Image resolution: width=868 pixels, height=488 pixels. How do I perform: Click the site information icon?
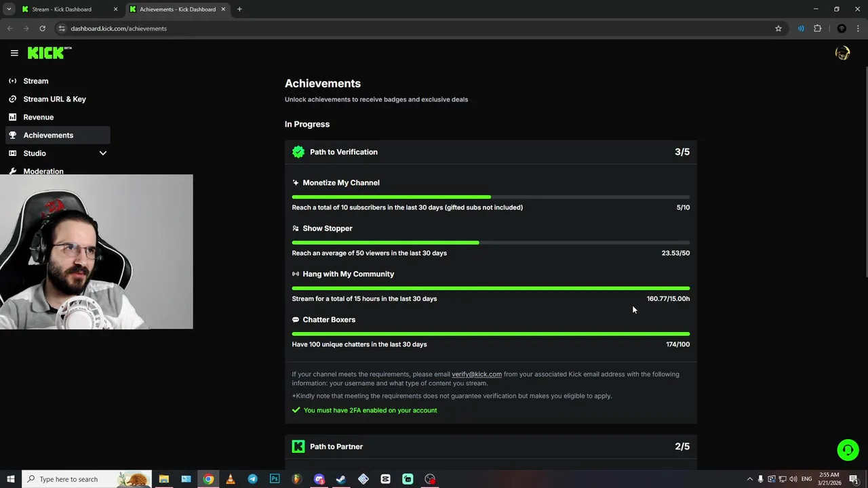pyautogui.click(x=61, y=28)
